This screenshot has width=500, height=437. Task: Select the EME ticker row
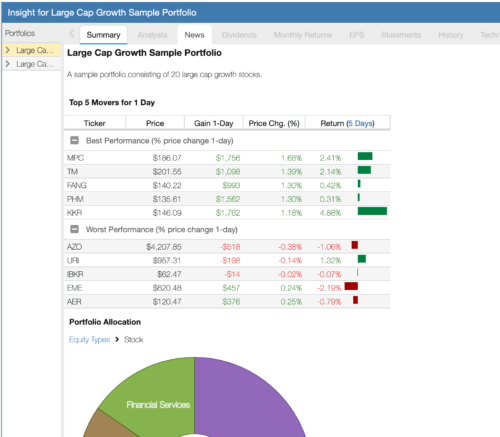[227, 288]
